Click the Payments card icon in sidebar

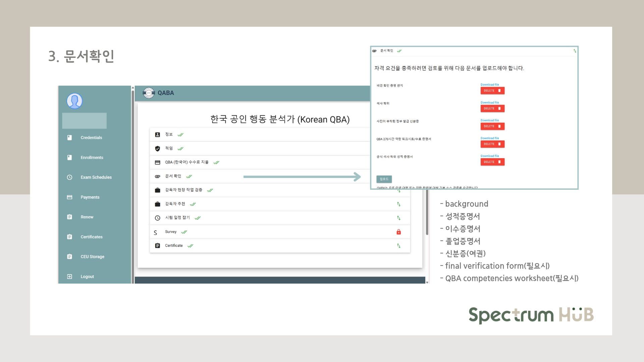click(x=69, y=197)
